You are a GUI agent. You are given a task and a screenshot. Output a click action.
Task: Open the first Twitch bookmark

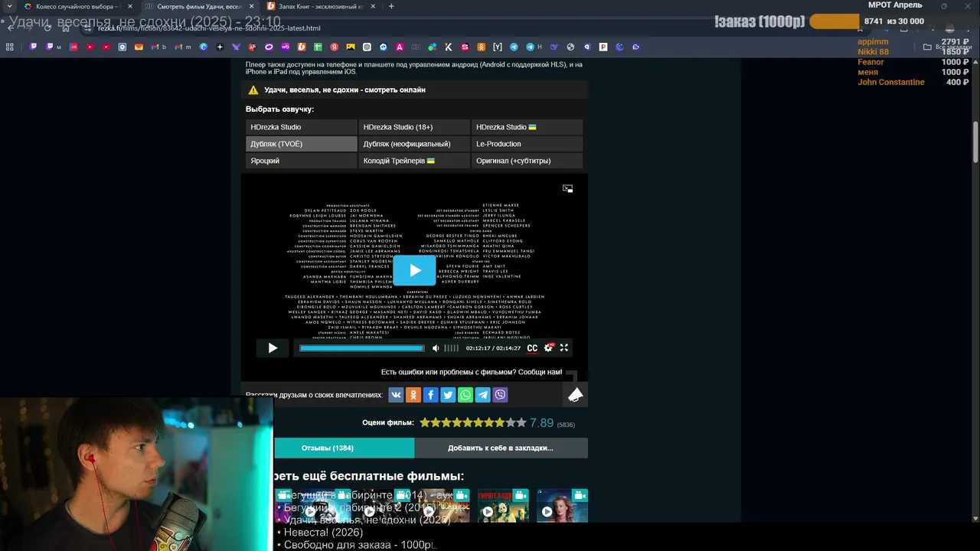point(34,47)
